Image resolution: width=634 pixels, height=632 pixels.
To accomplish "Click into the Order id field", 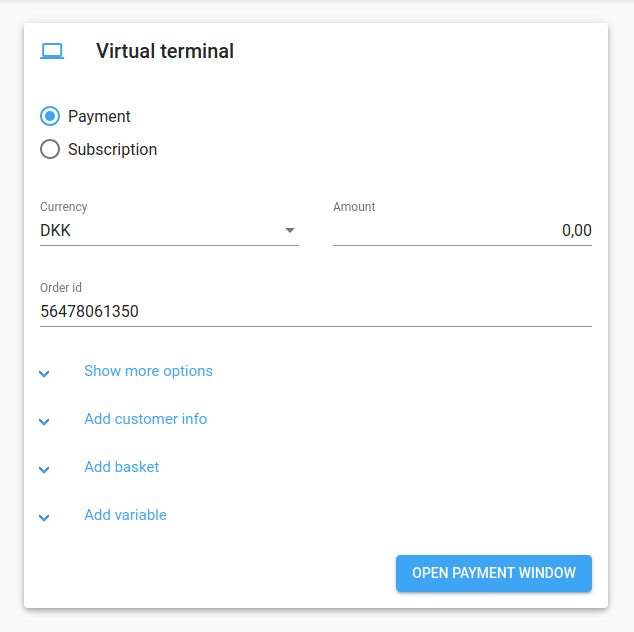I will (316, 311).
